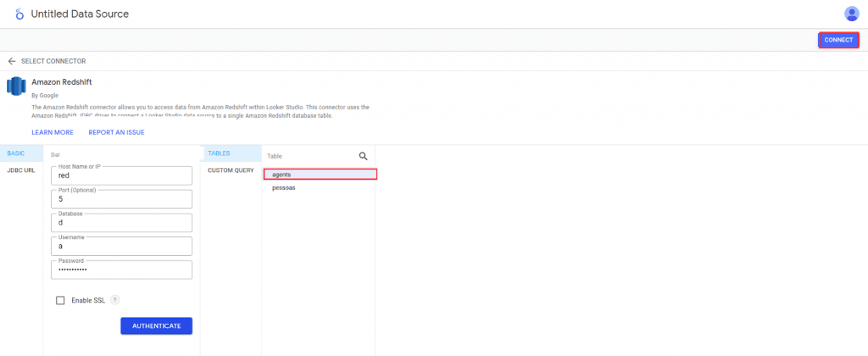Switch to the JDBC URL tab
The height and width of the screenshot is (356, 868).
coord(21,170)
